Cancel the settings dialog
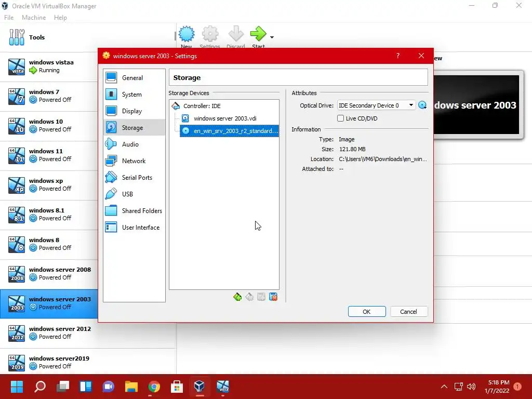532x399 pixels. [408, 312]
